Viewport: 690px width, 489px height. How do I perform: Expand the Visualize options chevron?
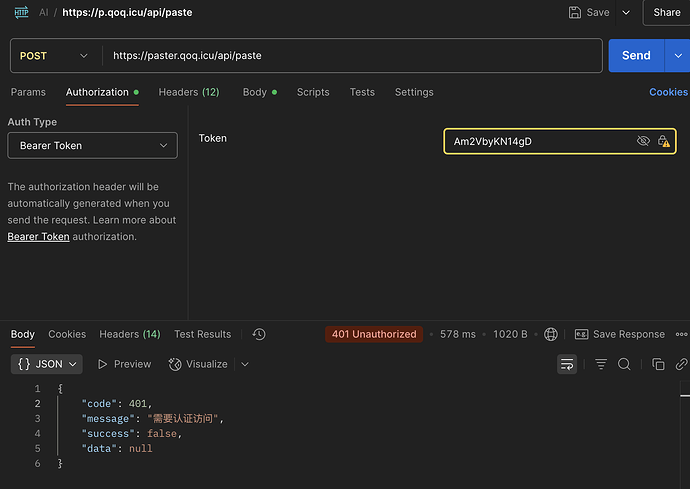click(x=245, y=364)
